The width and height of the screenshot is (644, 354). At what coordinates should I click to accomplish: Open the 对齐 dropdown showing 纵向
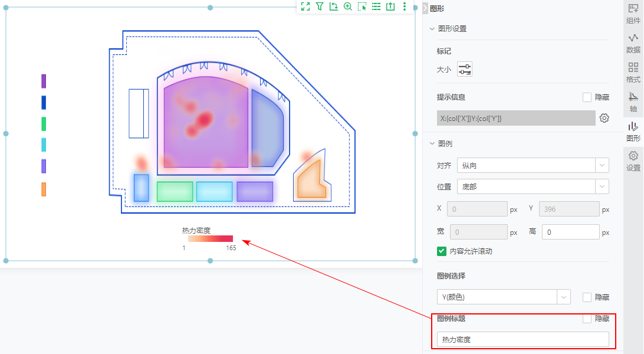(533, 165)
